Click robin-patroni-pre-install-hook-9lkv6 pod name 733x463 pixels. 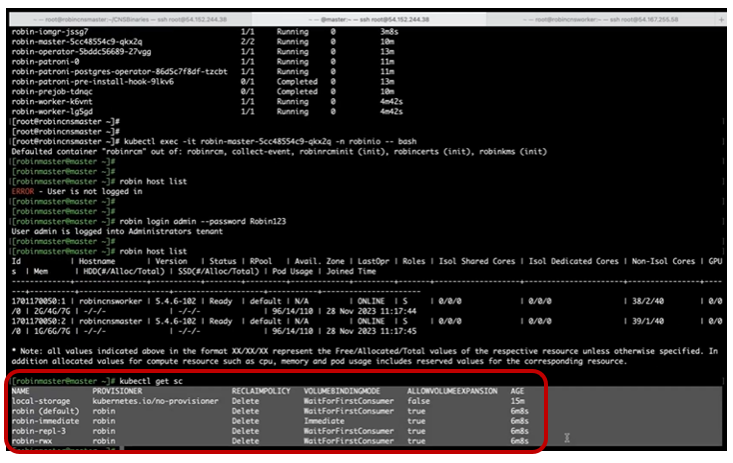coord(93,81)
